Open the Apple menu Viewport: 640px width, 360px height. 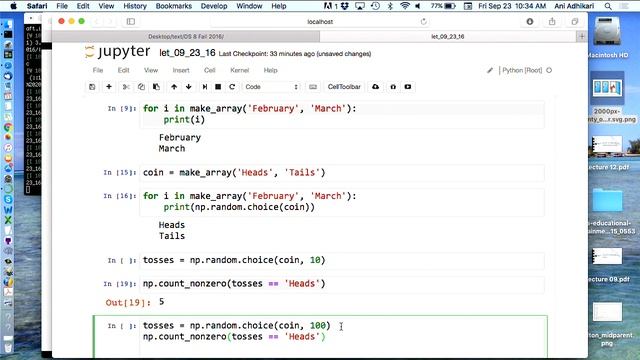coord(13,6)
